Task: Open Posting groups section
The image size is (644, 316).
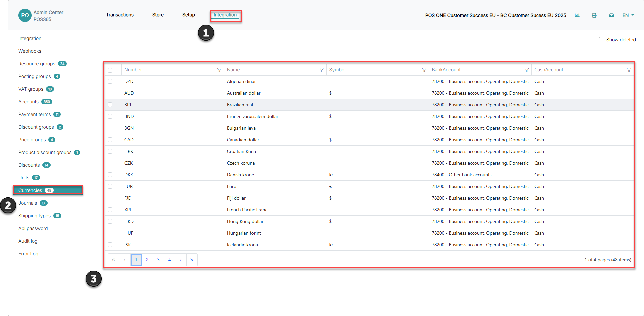Action: tap(39, 76)
